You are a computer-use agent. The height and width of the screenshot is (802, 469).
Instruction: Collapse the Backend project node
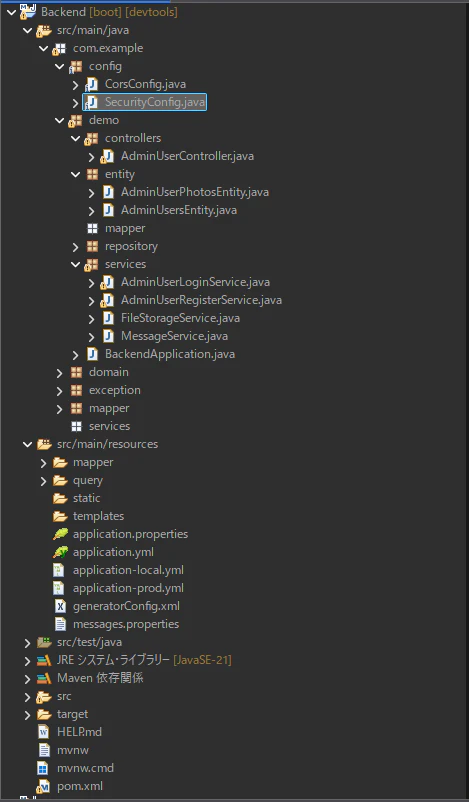pos(11,12)
